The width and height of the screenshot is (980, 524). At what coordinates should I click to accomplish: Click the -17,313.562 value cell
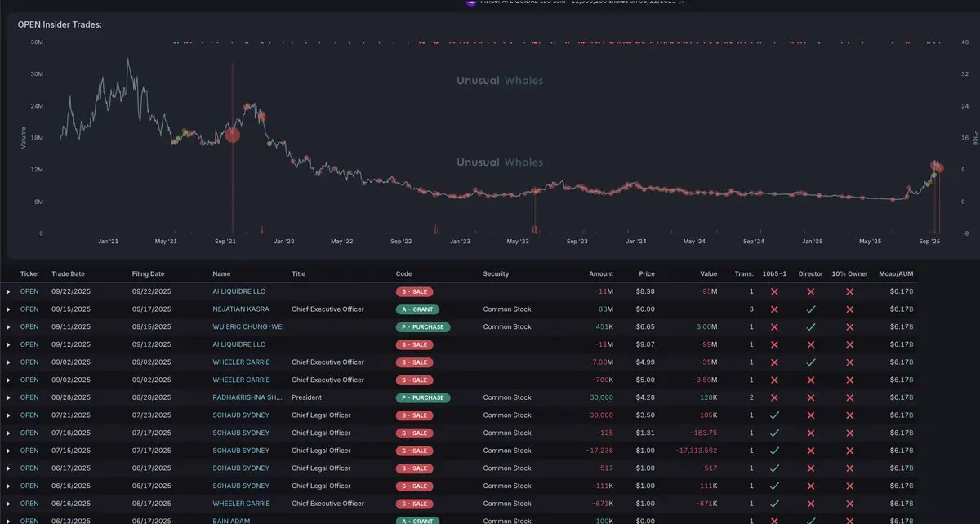coord(697,451)
